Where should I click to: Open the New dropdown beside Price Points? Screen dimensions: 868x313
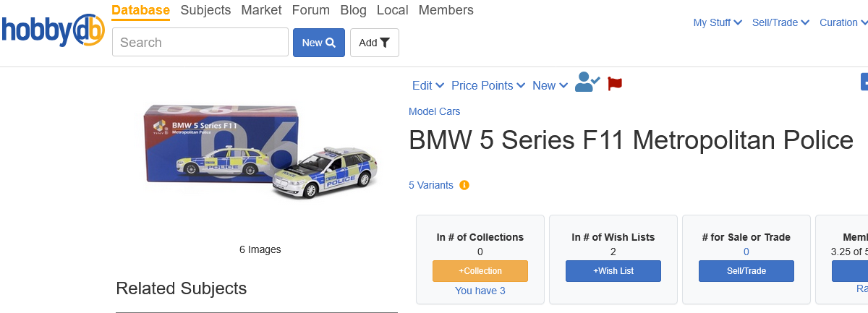[x=549, y=85]
